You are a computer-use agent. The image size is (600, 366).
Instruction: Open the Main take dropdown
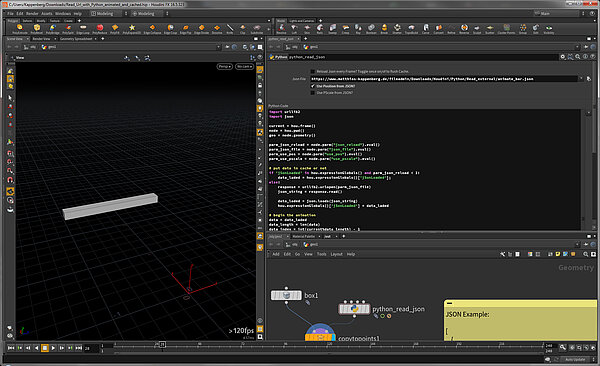(x=560, y=13)
